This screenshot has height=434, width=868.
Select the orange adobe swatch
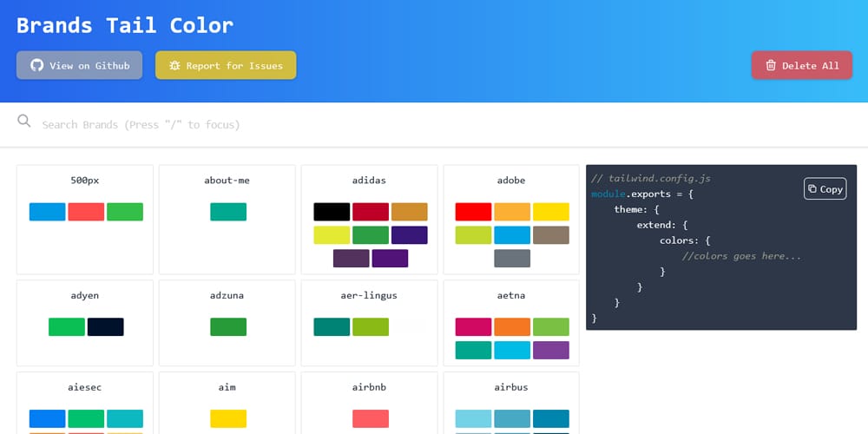pos(512,212)
